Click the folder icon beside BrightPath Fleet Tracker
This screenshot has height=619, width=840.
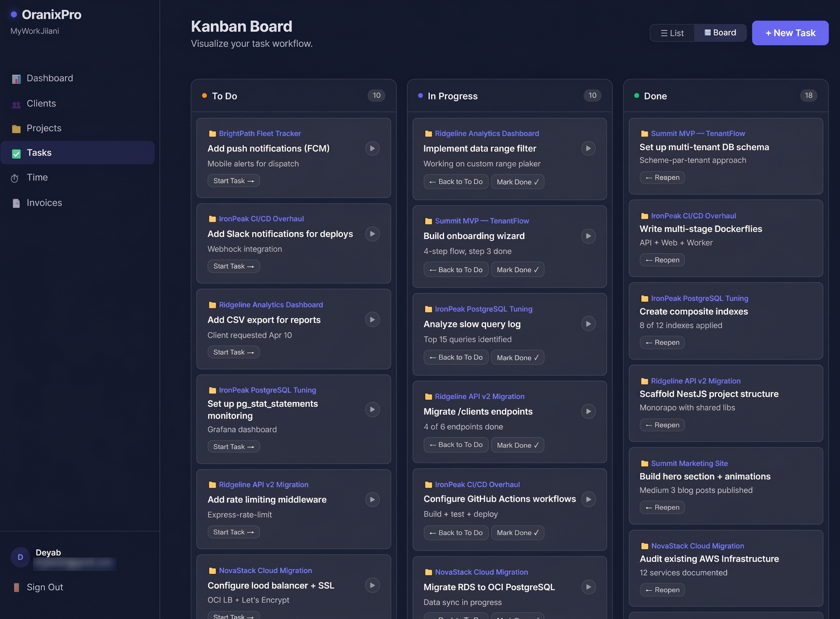pyautogui.click(x=212, y=133)
